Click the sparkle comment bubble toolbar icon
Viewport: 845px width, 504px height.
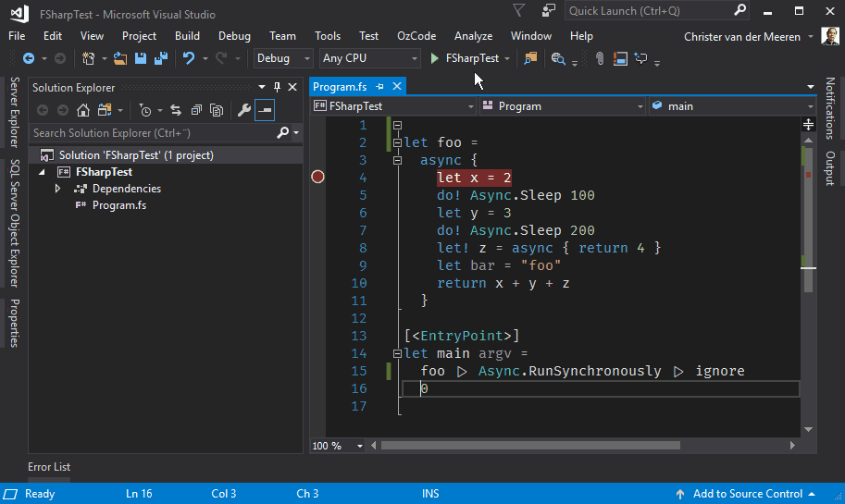640,58
